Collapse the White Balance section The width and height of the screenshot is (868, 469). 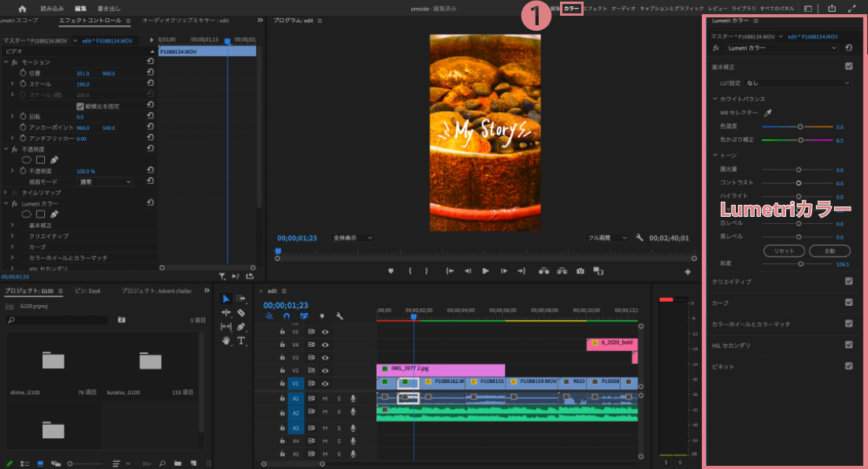714,99
